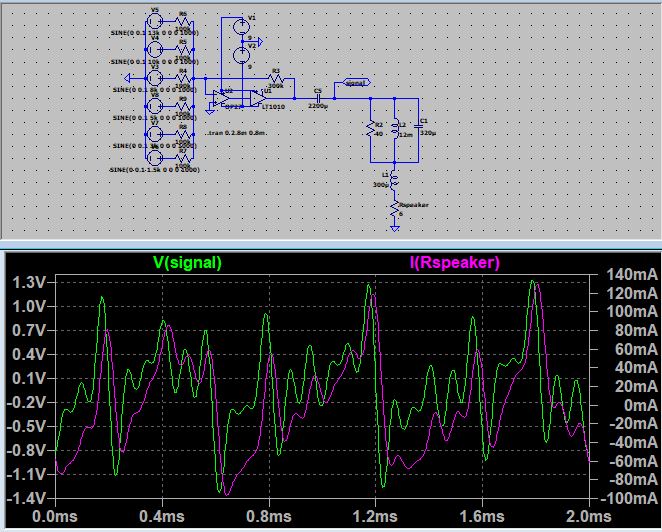
Task: Select resistor R5 symbol
Action: 183,49
